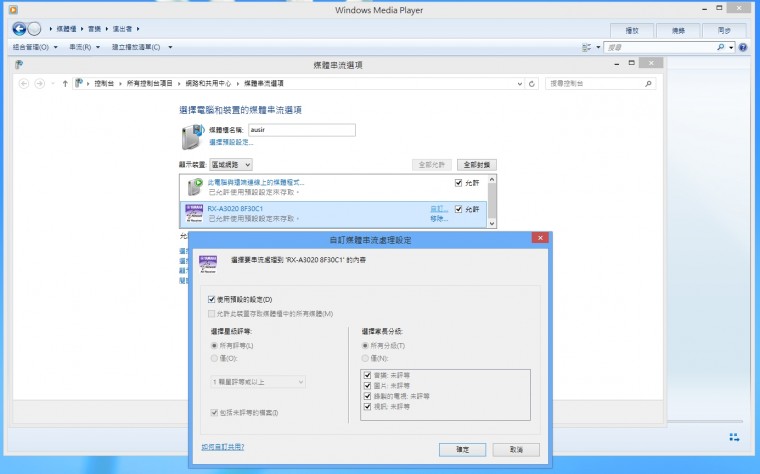Open the search options dropdown arrow in Media Player
The width and height of the screenshot is (760, 474).
coord(731,47)
